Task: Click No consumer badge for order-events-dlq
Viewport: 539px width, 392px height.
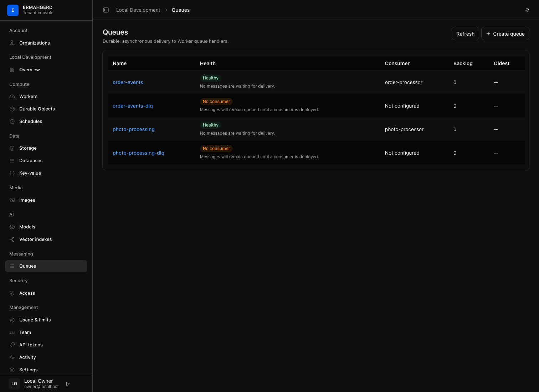Action: point(216,102)
